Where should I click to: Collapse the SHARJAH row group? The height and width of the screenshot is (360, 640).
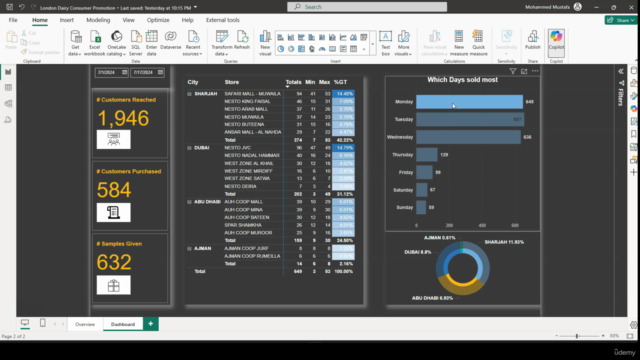click(189, 94)
